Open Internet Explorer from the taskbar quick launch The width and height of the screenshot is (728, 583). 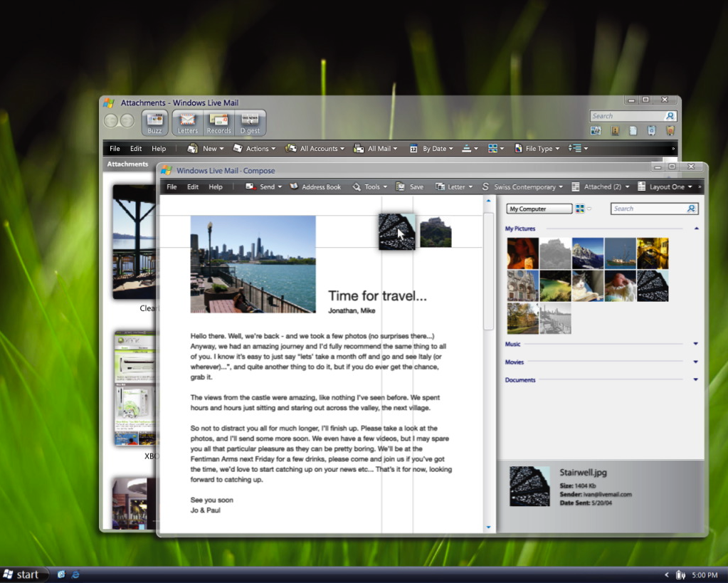click(x=75, y=574)
